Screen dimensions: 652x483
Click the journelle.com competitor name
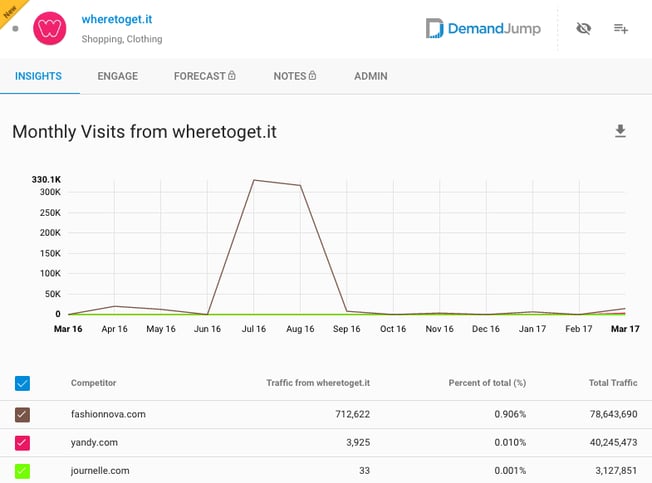pos(100,471)
